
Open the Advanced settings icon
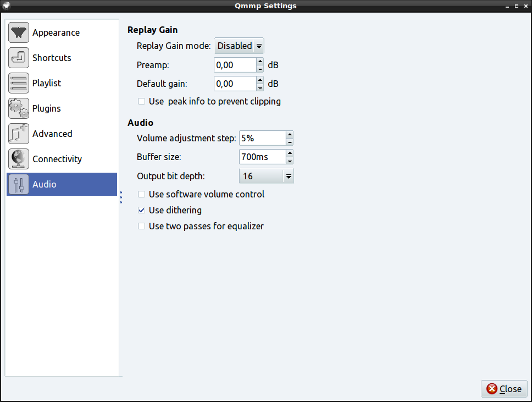point(19,134)
